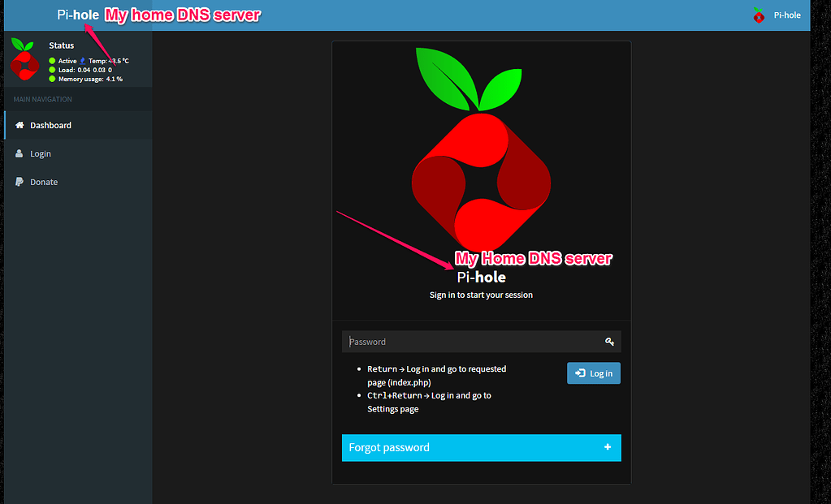Click the raspberry icon in the top-right corner
The height and width of the screenshot is (504, 831).
758,15
